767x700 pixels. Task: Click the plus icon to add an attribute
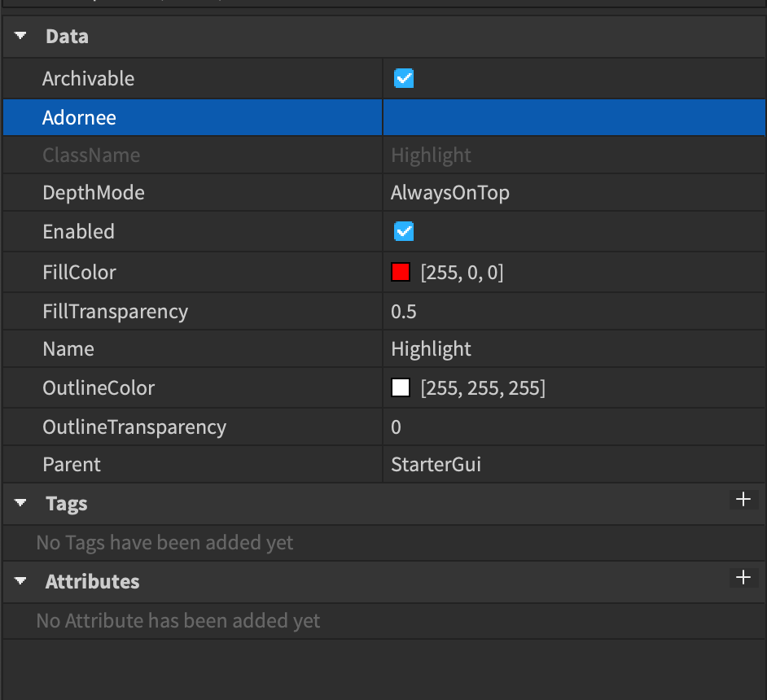[743, 578]
